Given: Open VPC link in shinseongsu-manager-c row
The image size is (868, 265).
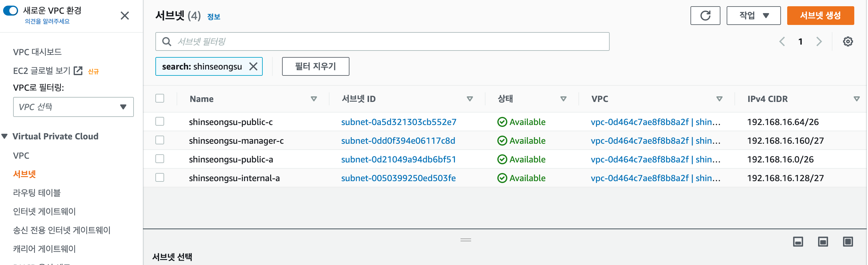Looking at the screenshot, I should 656,140.
